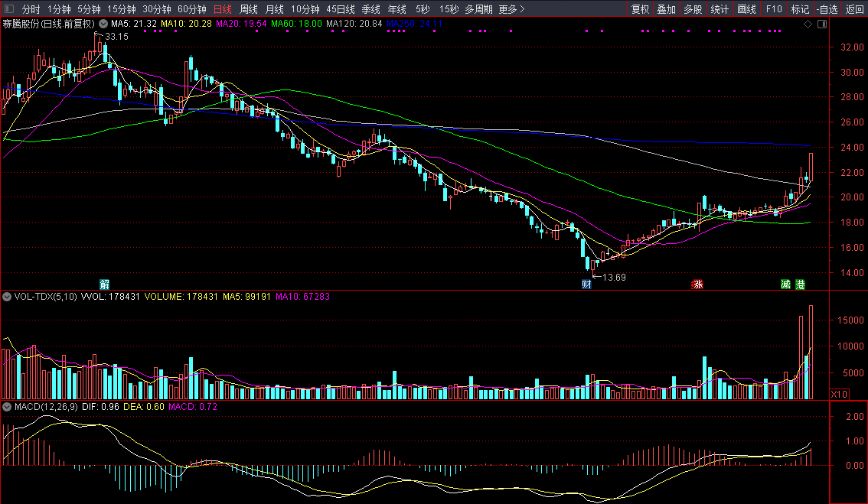Open the 统计 statistics button

coord(719,9)
